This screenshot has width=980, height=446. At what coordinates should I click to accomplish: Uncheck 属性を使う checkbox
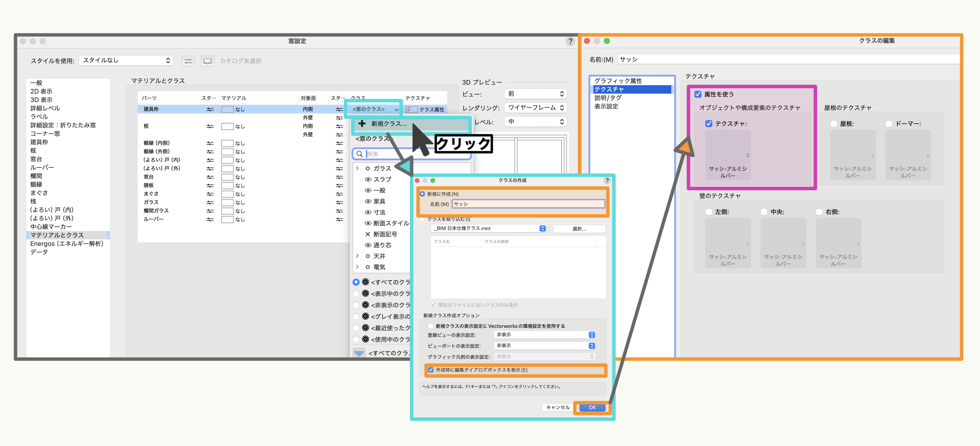tap(698, 94)
